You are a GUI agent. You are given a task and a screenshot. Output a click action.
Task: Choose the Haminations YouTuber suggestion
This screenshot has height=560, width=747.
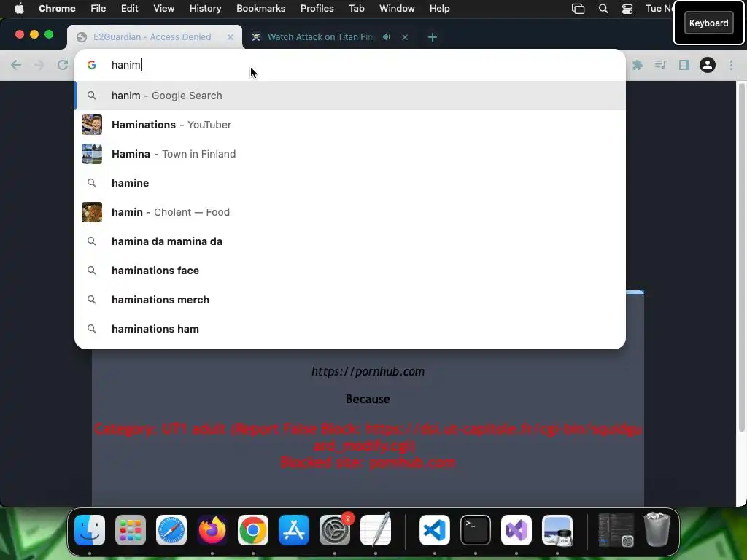[x=350, y=125]
